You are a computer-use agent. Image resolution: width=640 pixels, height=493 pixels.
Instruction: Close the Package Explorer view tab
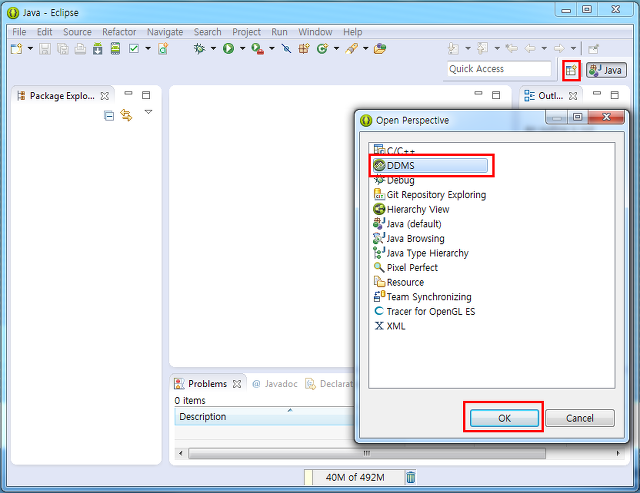(x=105, y=96)
